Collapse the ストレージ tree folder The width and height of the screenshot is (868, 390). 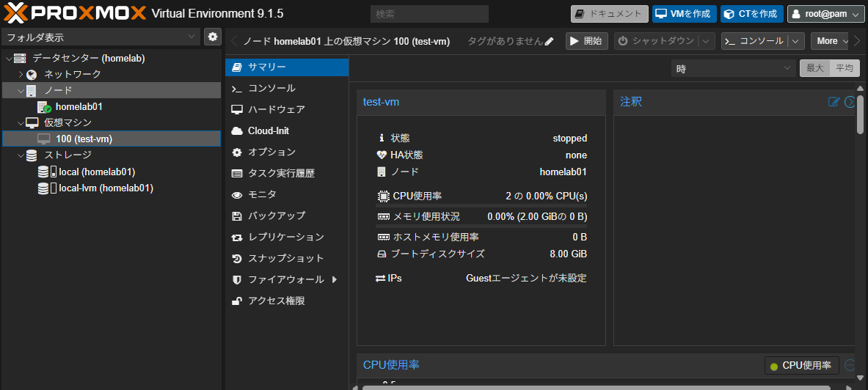click(21, 155)
